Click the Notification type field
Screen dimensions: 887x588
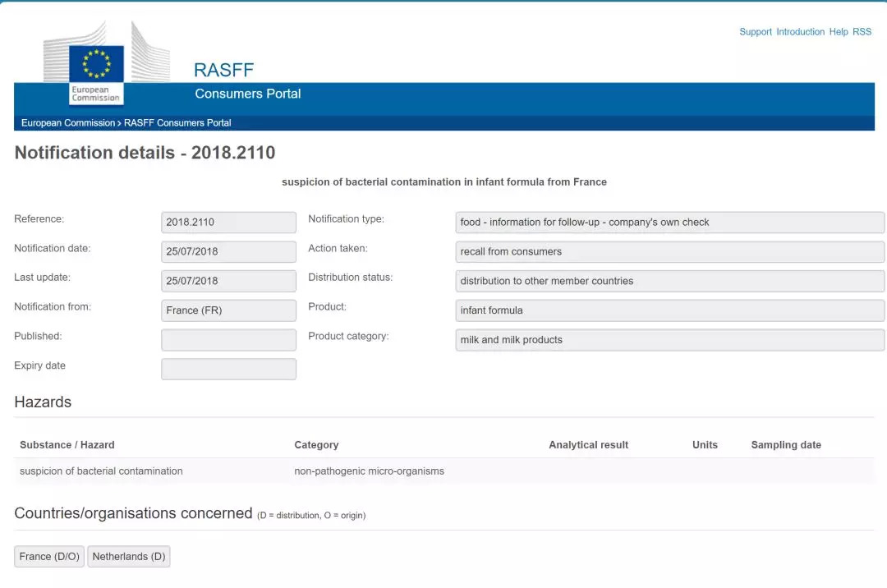pyautogui.click(x=670, y=223)
